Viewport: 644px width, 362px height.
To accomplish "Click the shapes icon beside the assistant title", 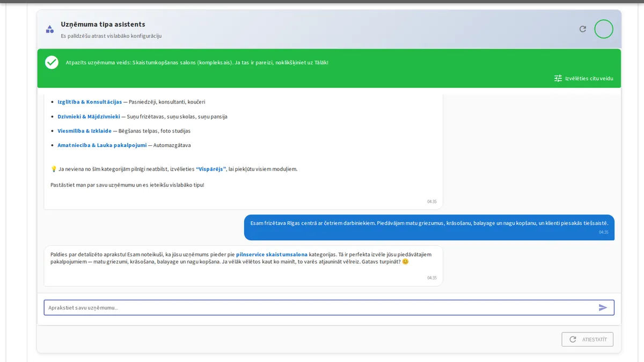I will [49, 29].
